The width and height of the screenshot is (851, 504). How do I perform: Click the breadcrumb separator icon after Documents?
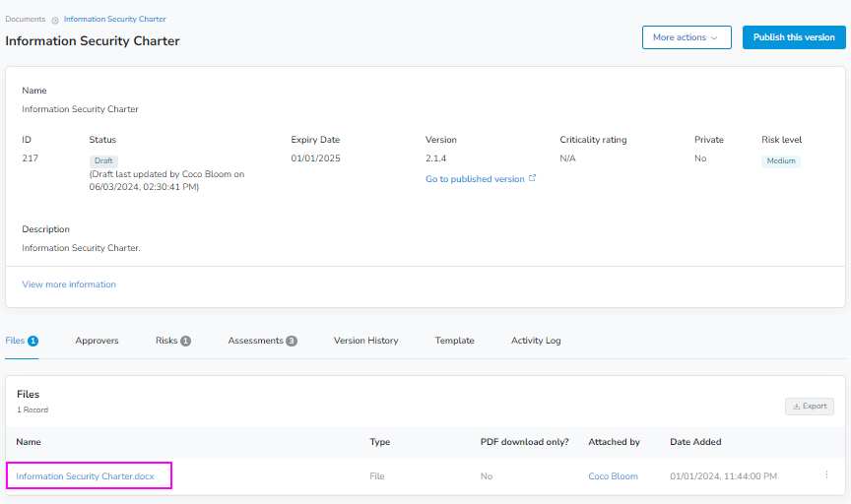coord(55,20)
